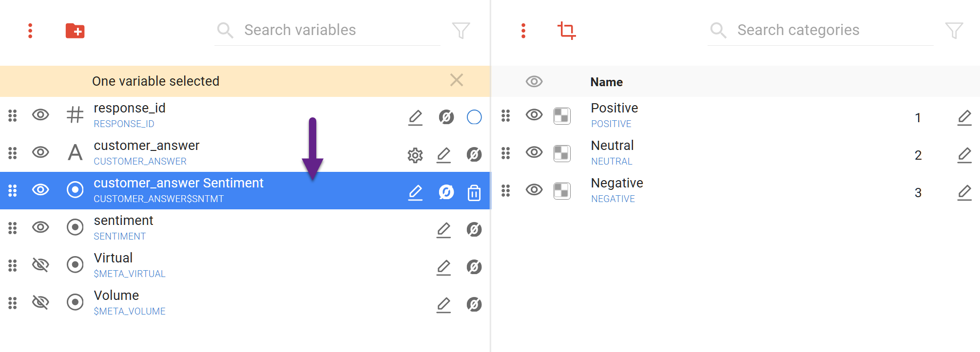980x352 pixels.
Task: Open the filter menu next to Search variables
Action: click(460, 30)
